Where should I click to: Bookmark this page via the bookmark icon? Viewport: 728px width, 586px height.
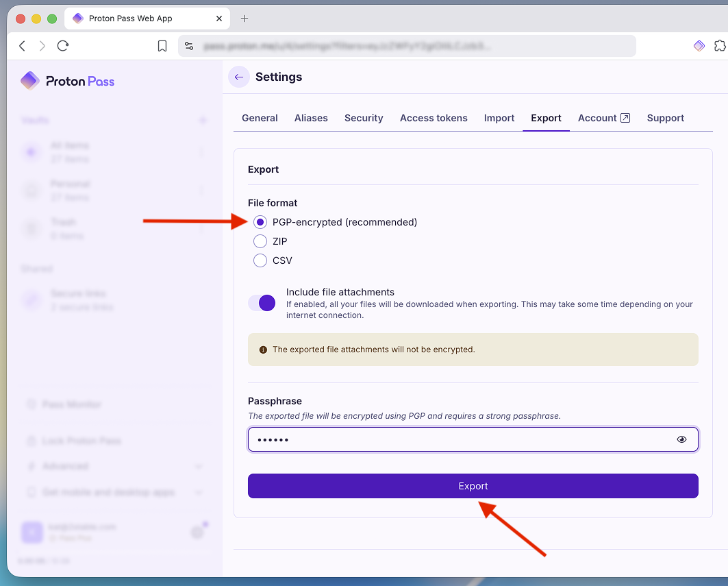[x=162, y=46]
